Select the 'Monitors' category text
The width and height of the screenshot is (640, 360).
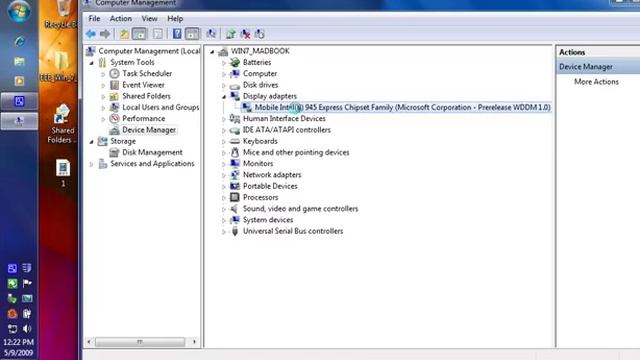pos(258,163)
